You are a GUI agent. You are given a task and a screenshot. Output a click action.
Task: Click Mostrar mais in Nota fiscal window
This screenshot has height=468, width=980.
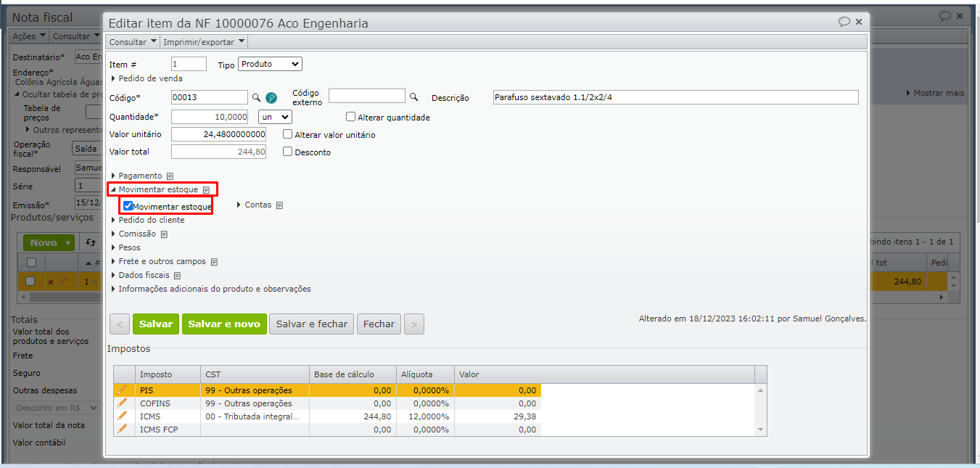tap(935, 93)
